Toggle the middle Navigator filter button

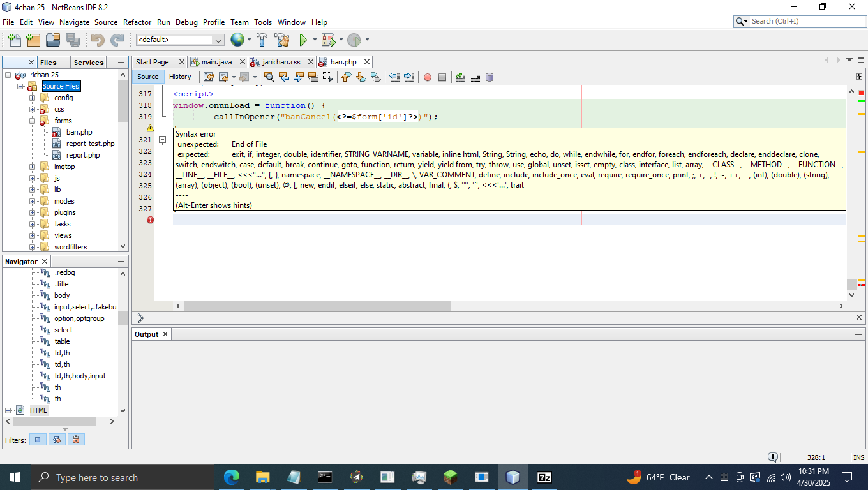[x=57, y=440]
